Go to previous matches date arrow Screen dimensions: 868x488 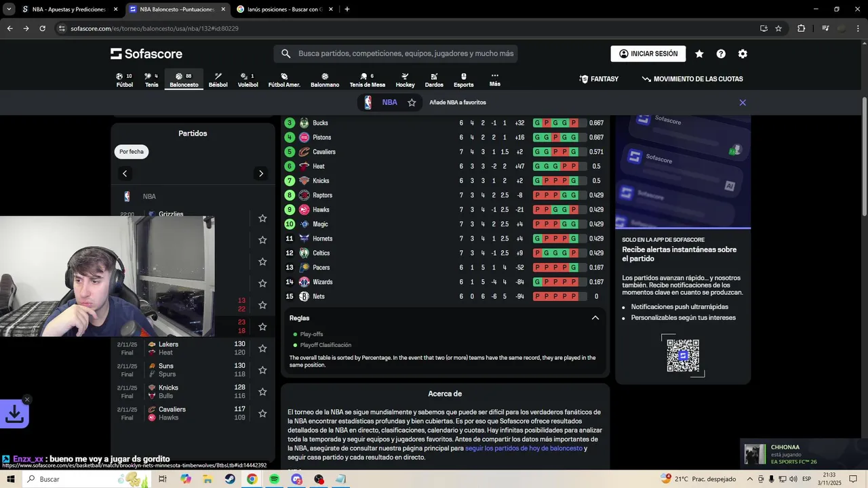tap(125, 174)
